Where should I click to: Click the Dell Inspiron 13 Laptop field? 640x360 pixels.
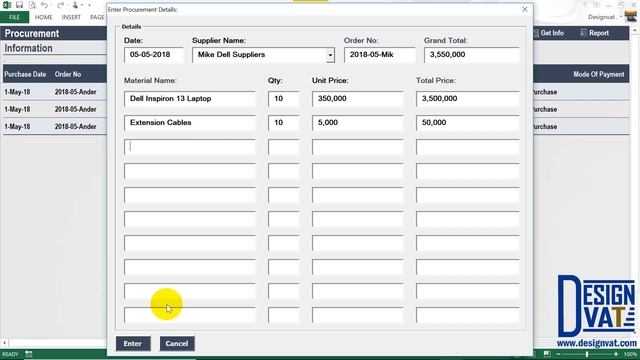click(x=190, y=99)
